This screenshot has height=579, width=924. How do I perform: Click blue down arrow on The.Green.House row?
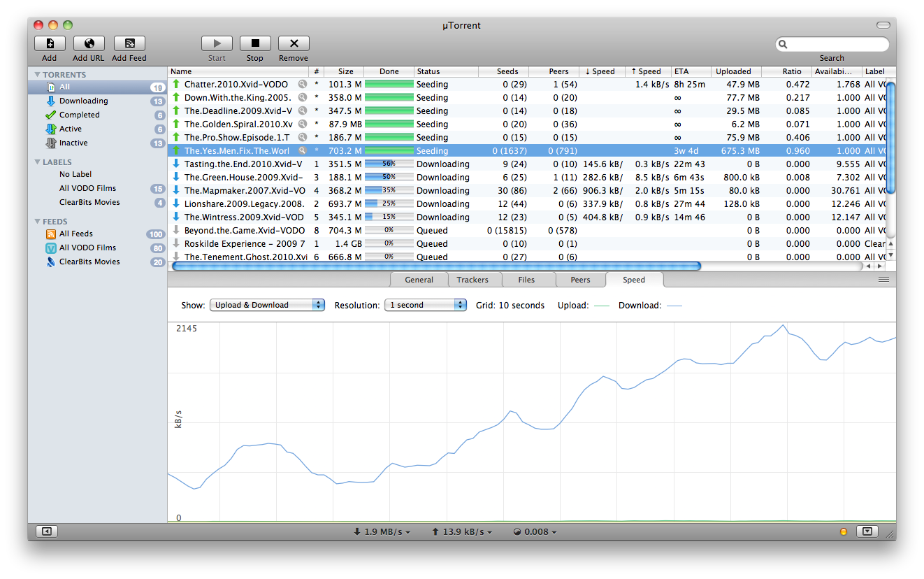(176, 178)
